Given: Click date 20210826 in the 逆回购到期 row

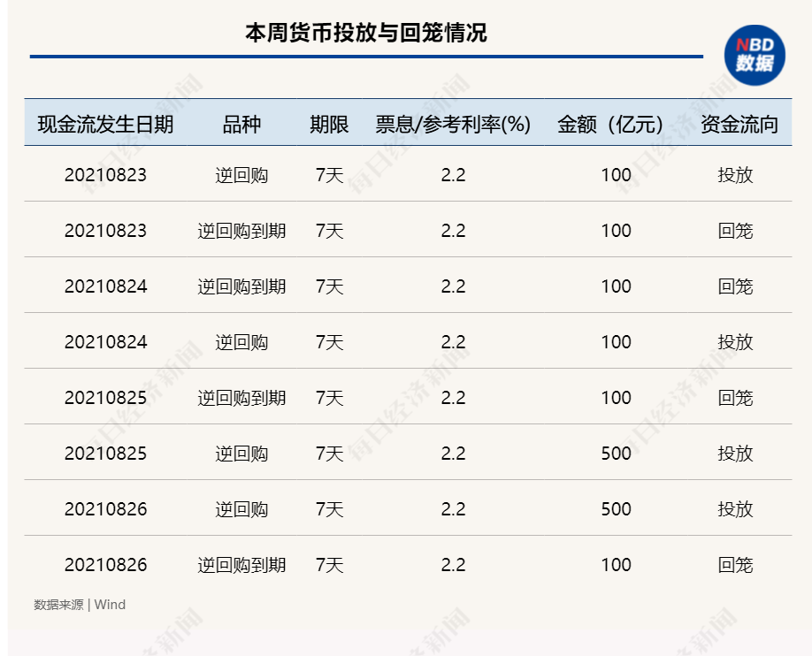Looking at the screenshot, I should [x=105, y=565].
